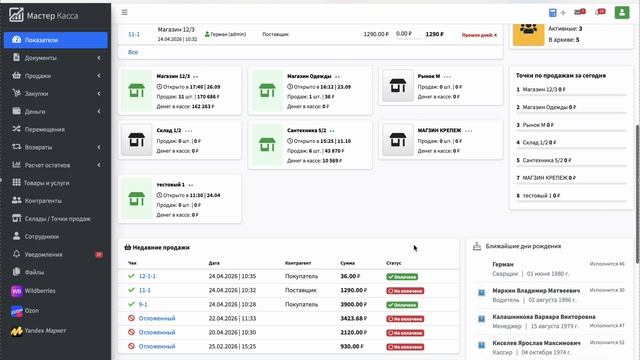Viewport: 640px width, 360px height.
Task: Click the gray store icon for Рынок М
Action: pos(398,86)
